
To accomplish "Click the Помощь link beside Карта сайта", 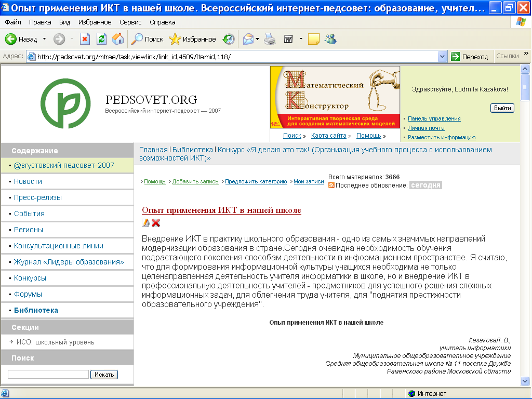I will (x=369, y=136).
